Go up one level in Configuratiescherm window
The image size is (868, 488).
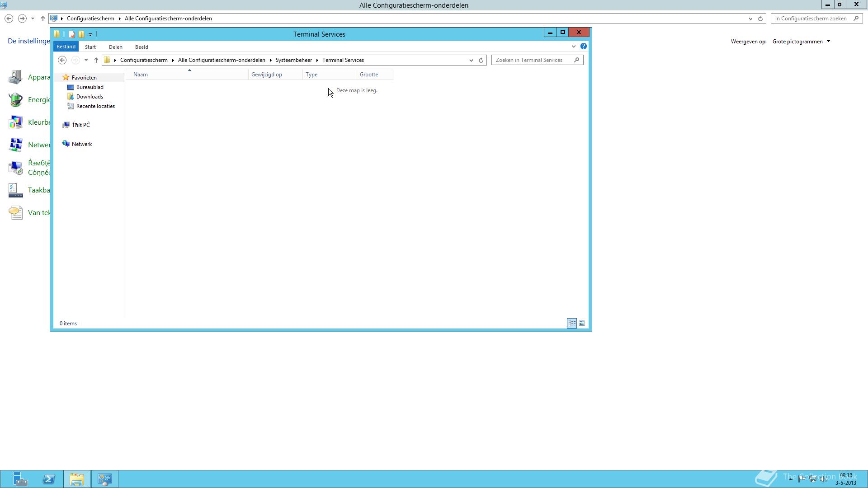[x=42, y=19]
